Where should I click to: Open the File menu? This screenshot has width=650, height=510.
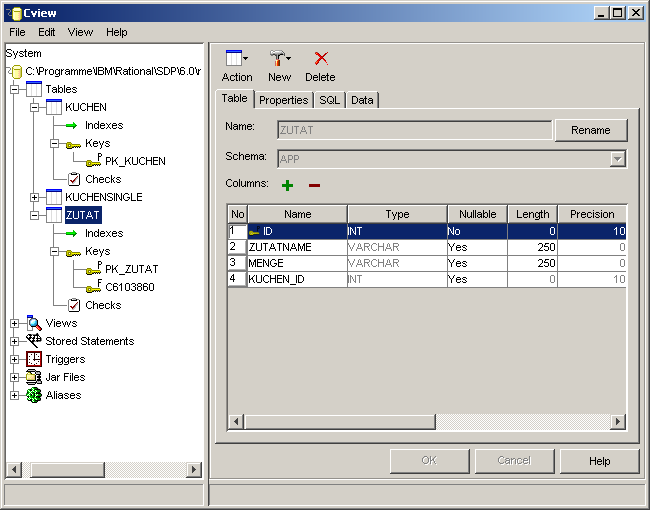pyautogui.click(x=17, y=32)
